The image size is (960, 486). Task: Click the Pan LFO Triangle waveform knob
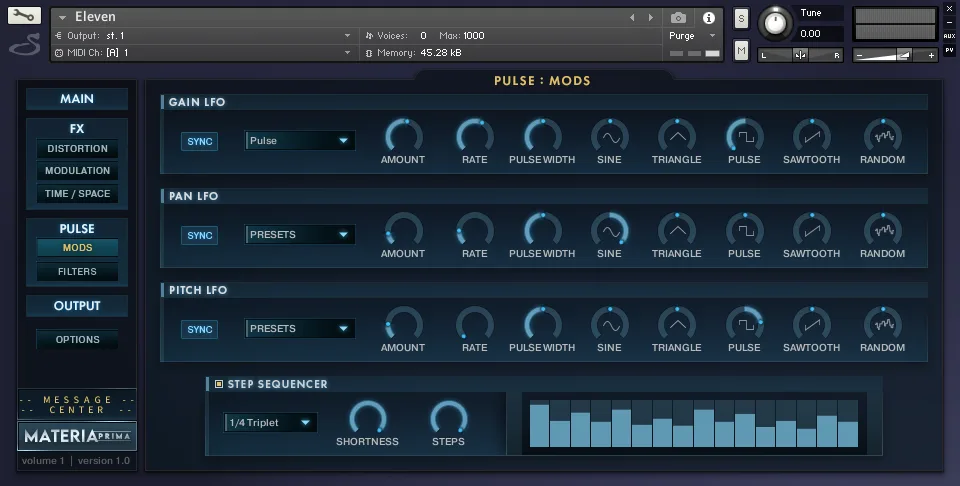[676, 229]
